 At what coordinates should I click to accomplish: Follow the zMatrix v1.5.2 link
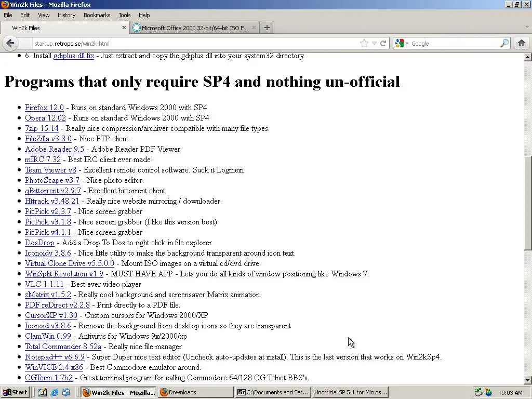48,295
